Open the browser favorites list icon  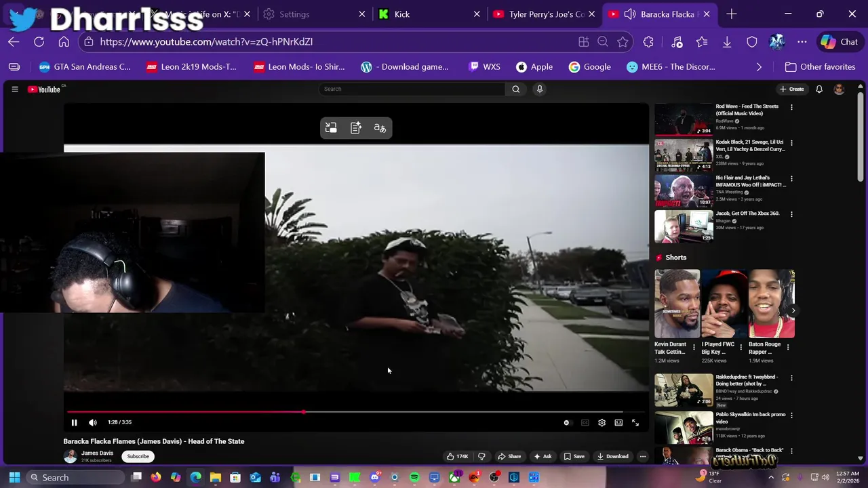(x=702, y=42)
